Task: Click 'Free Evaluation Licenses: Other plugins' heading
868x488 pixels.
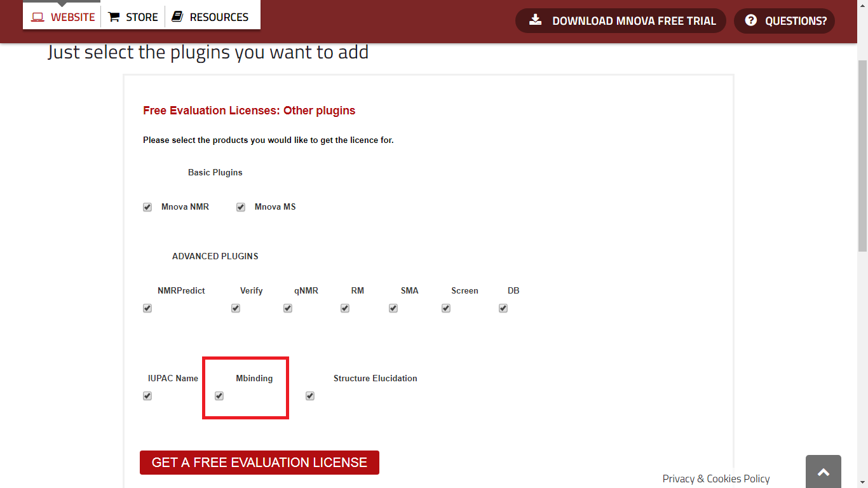Action: click(x=249, y=111)
